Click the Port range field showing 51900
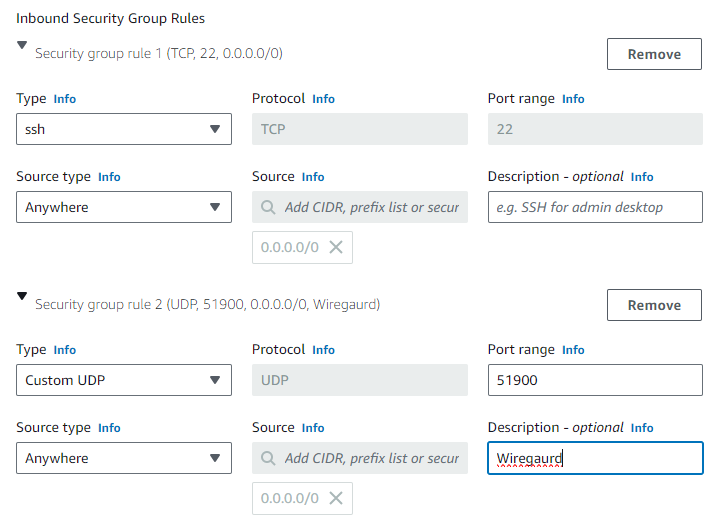 point(595,380)
